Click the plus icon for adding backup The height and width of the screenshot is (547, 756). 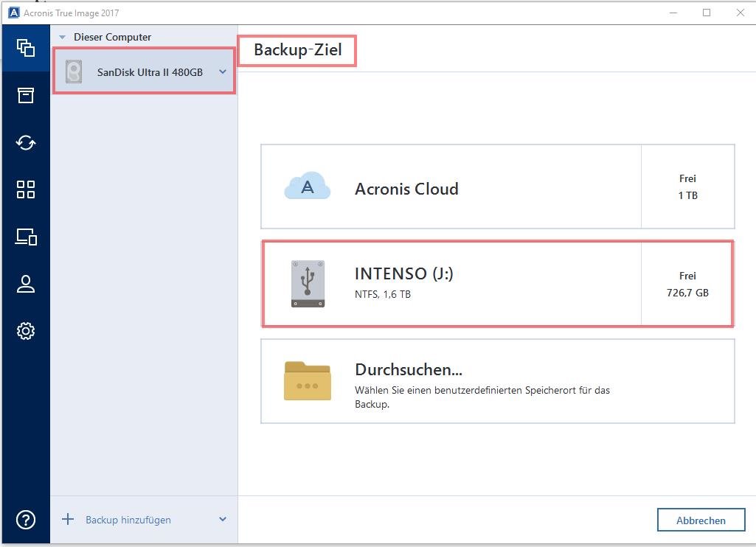pos(68,519)
